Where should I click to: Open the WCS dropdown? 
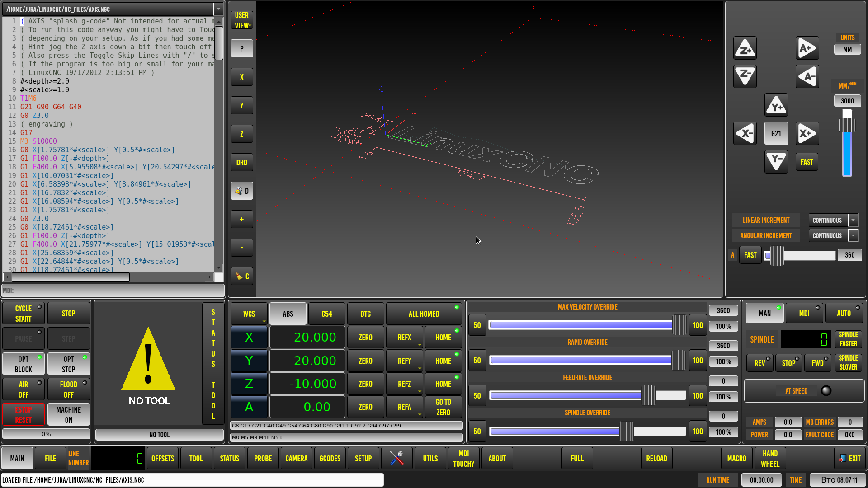point(249,314)
